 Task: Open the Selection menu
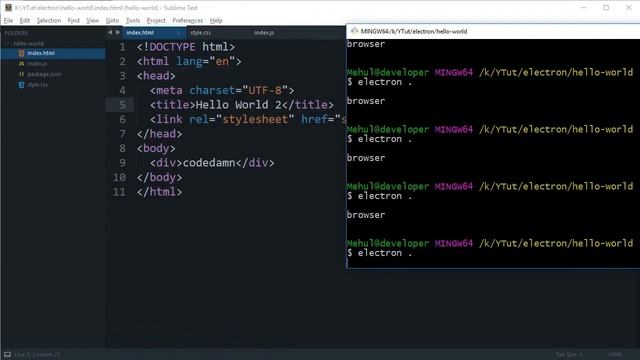[x=49, y=20]
